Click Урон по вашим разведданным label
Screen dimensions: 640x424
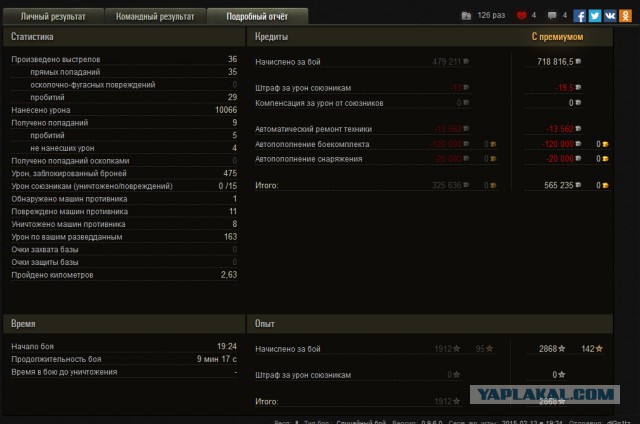point(67,237)
